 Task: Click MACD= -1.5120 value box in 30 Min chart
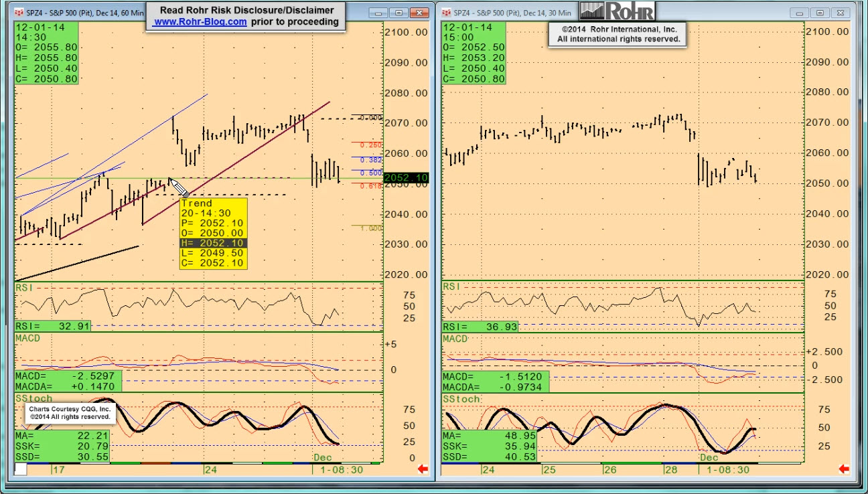coord(495,377)
